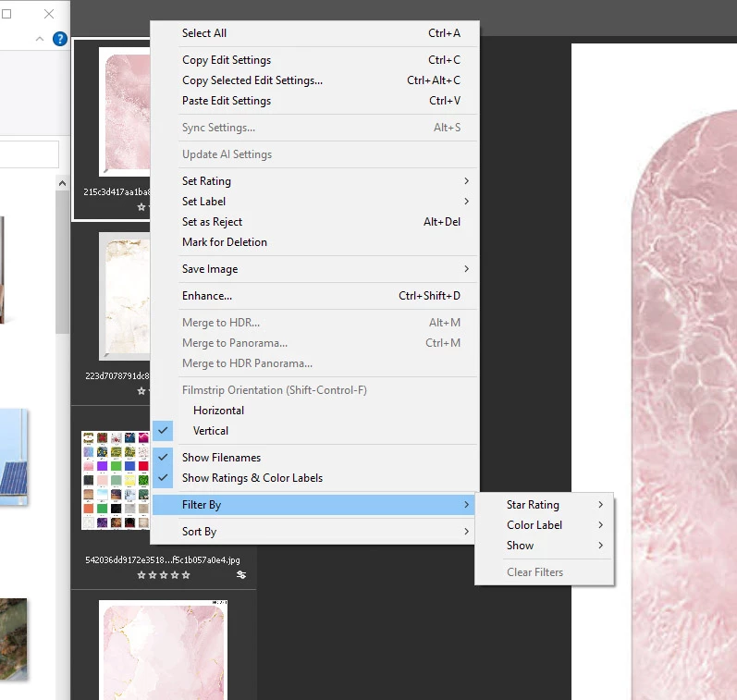
Task: Click the empty input field in left window
Action: point(30,154)
